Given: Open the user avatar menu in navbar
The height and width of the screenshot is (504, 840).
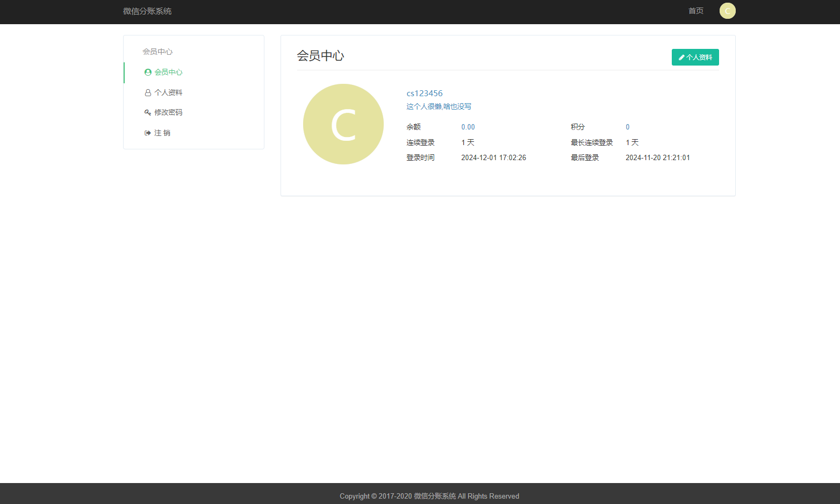Looking at the screenshot, I should 728,11.
